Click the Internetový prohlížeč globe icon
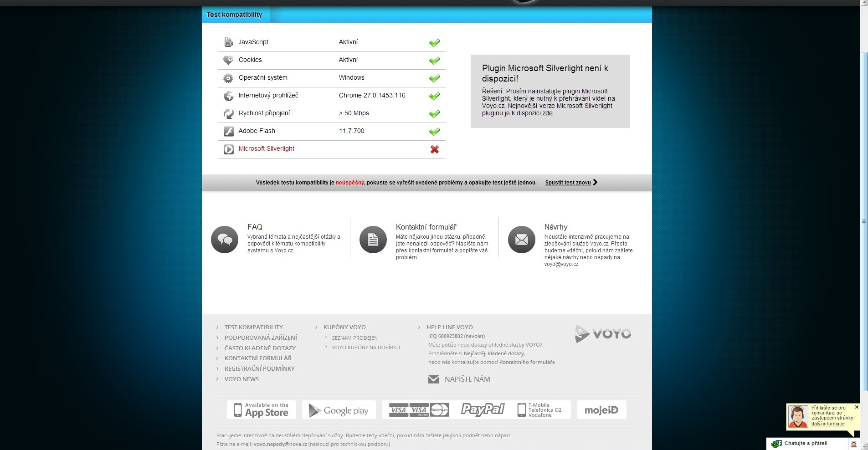Image resolution: width=868 pixels, height=450 pixels. click(x=228, y=96)
